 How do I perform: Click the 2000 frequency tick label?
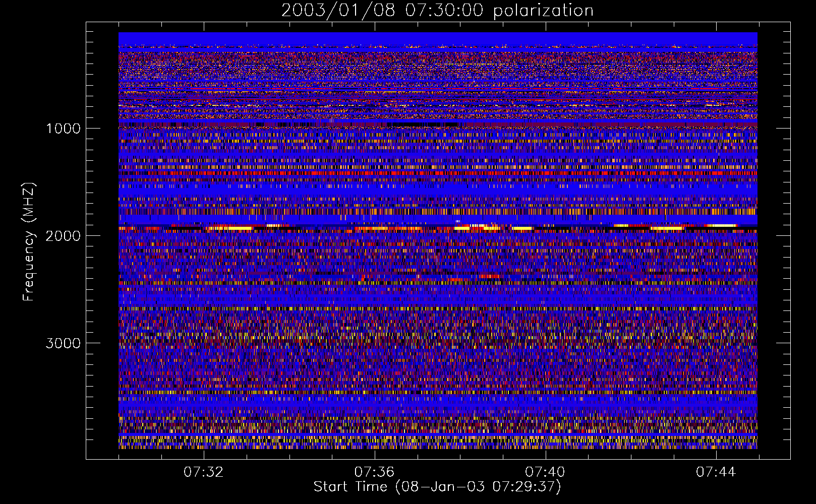[x=63, y=236]
